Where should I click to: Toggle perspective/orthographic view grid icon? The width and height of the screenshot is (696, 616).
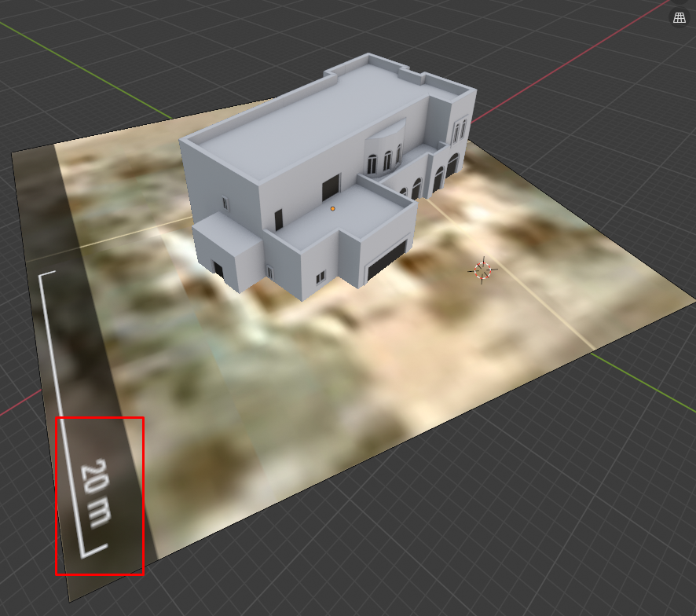tap(680, 17)
